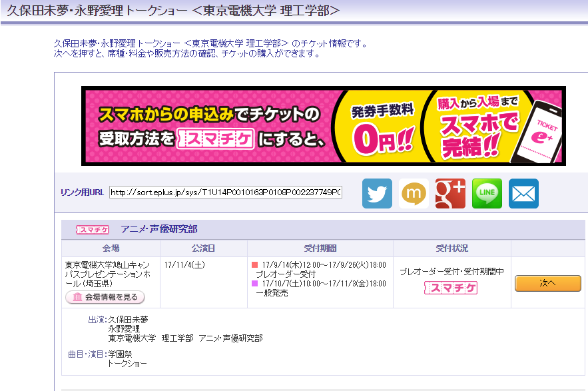Click the スマチケ logo under 受付状況
The height and width of the screenshot is (391, 588).
pos(451,288)
